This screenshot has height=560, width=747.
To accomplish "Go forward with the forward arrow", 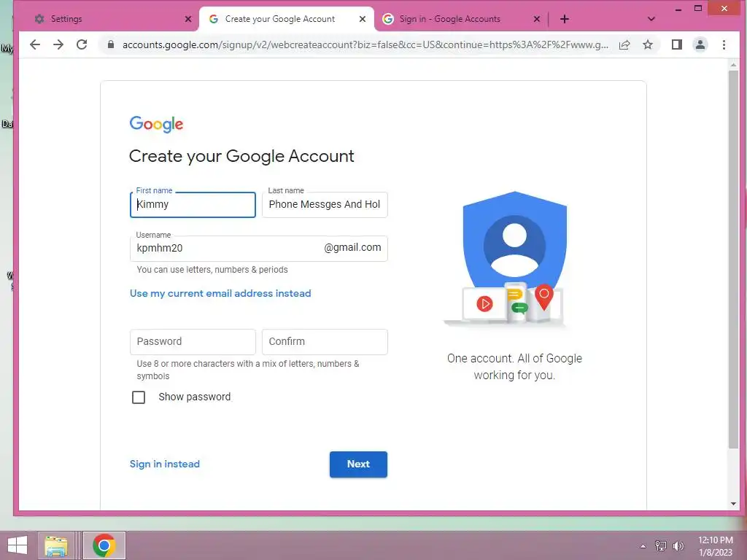I will (58, 44).
